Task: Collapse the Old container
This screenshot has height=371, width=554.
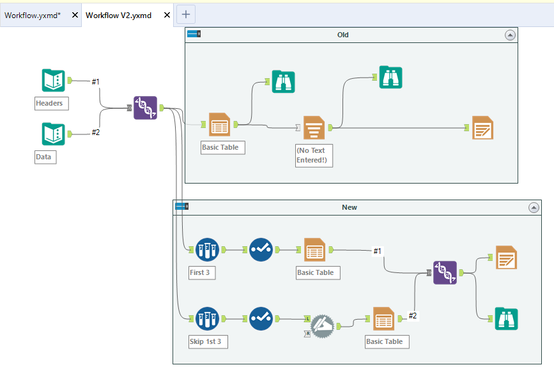Action: click(510, 35)
